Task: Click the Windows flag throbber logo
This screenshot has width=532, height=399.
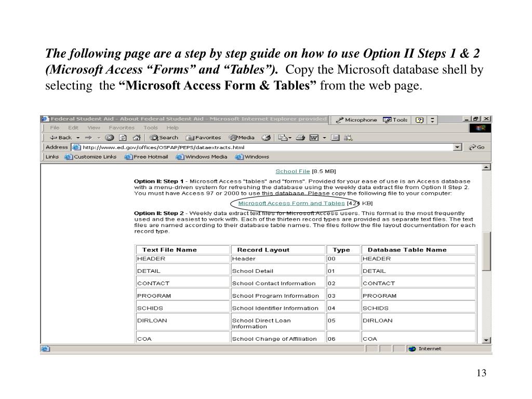Action: coord(480,128)
